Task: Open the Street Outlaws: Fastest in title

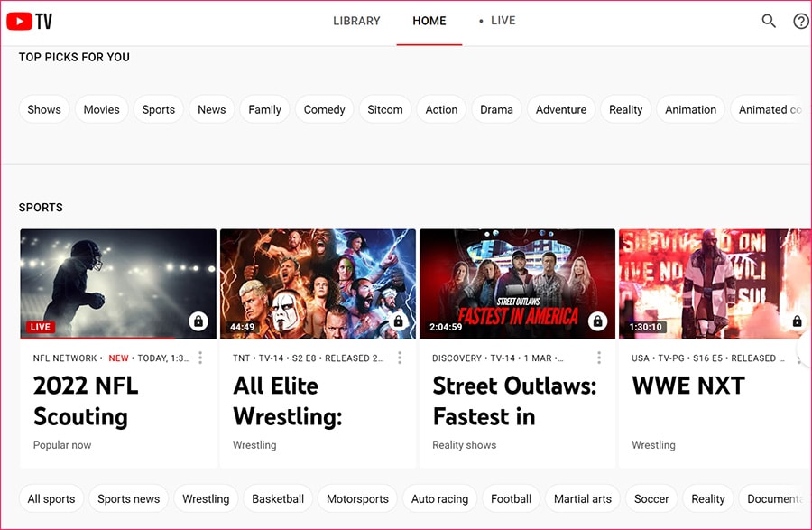Action: coord(514,401)
